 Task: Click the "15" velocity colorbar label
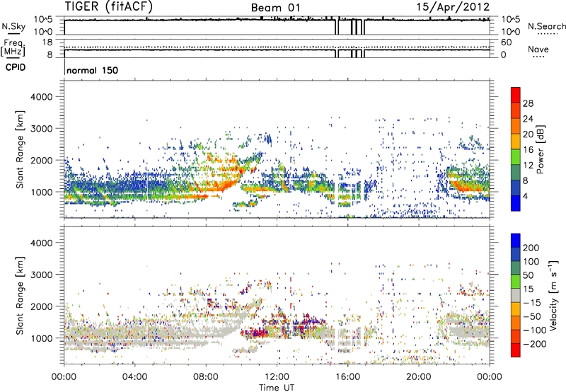(x=528, y=289)
